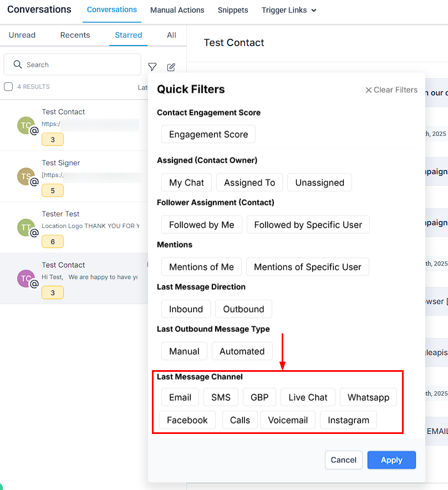Click the compose new message icon
Image resolution: width=448 pixels, height=490 pixels.
pos(171,67)
